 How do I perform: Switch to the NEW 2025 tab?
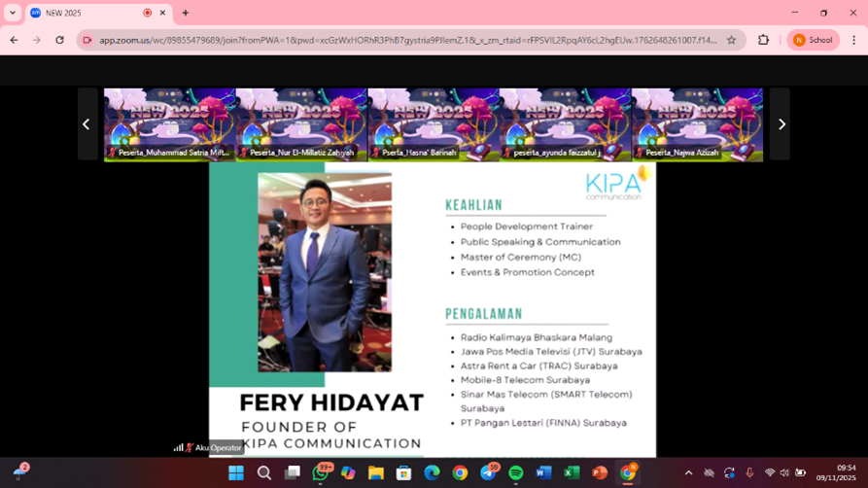coord(87,13)
